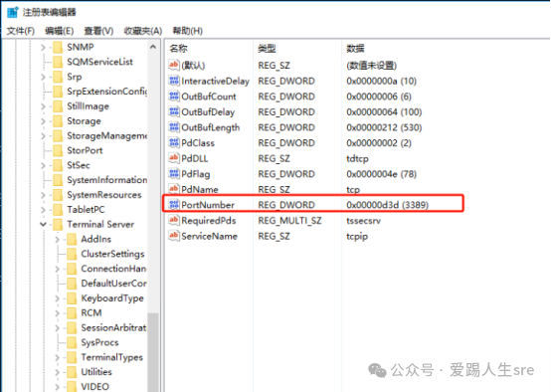Screen dimensions: 551x392
Task: Open the 帮助(H) menu
Action: (x=187, y=31)
